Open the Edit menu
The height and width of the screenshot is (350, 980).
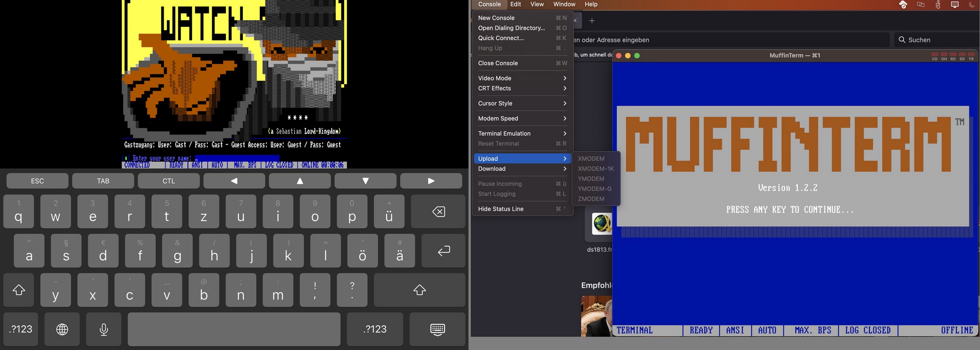516,5
